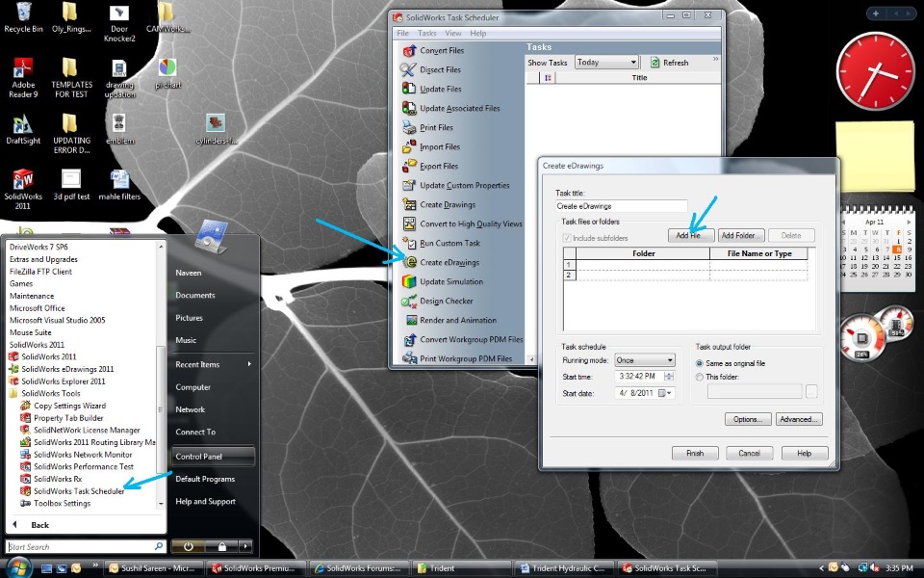The width and height of the screenshot is (924, 578).
Task: Open the Start date calendar dropdown
Action: point(665,393)
